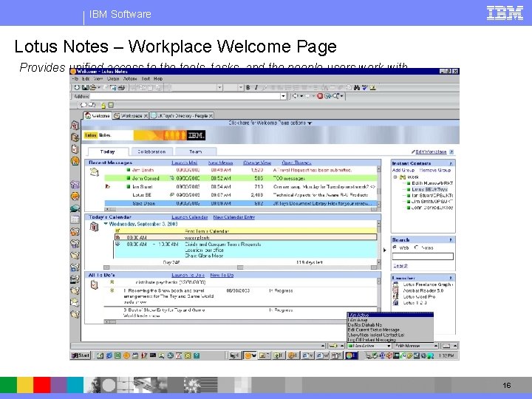Expand Welcome Page options arrow
Screen dimensions: 532x399
click(x=310, y=123)
